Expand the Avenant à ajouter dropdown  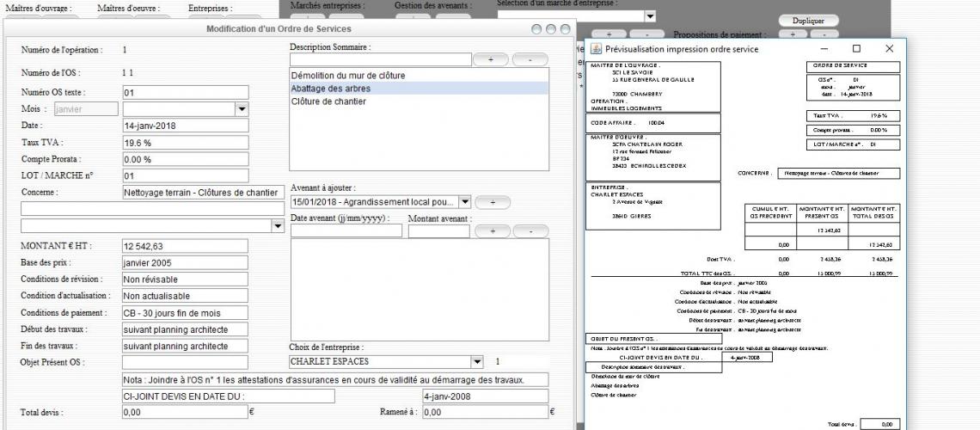point(464,202)
